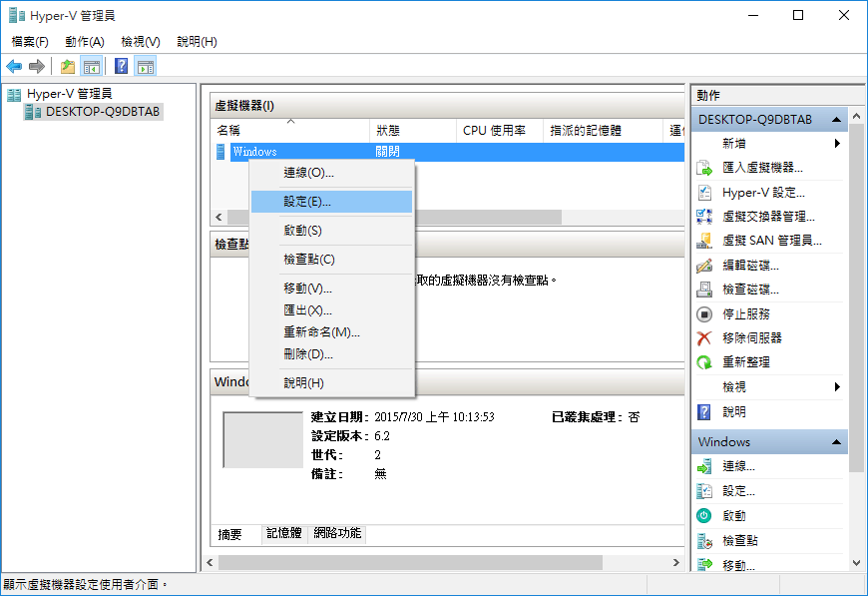
Task: Click the 說明 question mark icon in Actions
Action: point(704,412)
